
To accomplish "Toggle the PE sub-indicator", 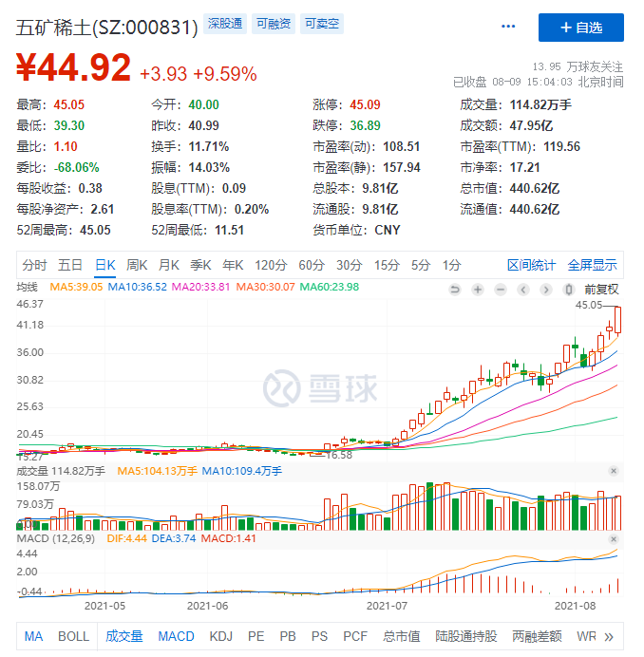I will (x=256, y=636).
